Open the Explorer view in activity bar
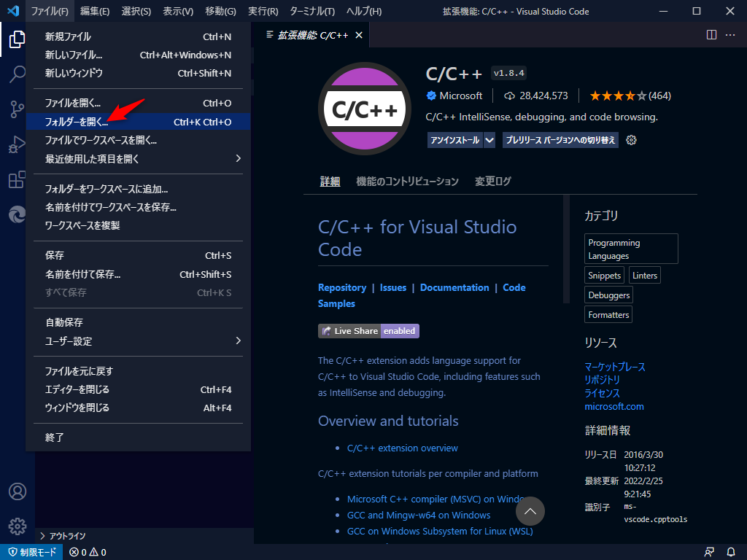 (18, 39)
